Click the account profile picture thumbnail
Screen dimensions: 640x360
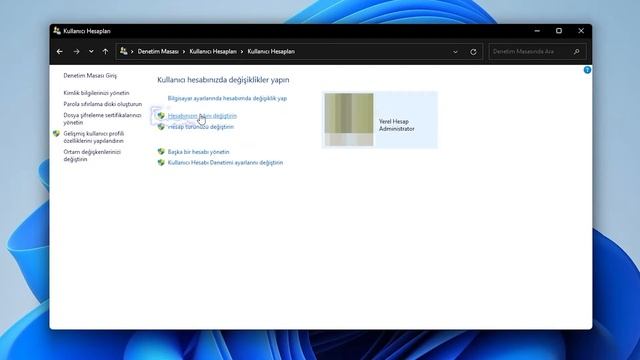tap(349, 120)
